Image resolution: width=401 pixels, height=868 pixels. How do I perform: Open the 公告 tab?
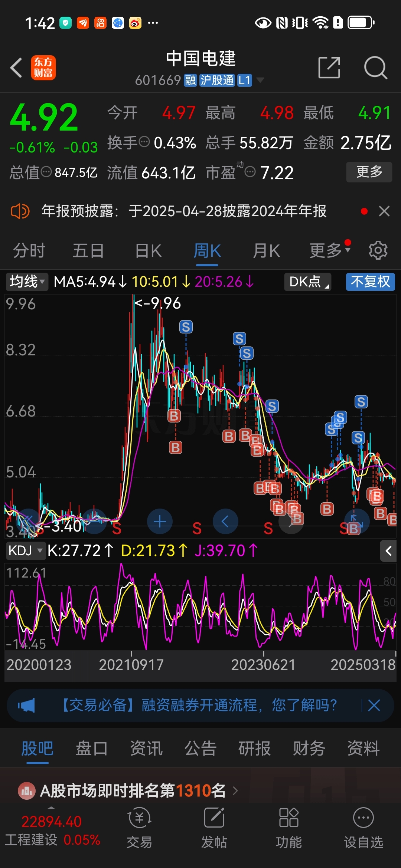(200, 748)
